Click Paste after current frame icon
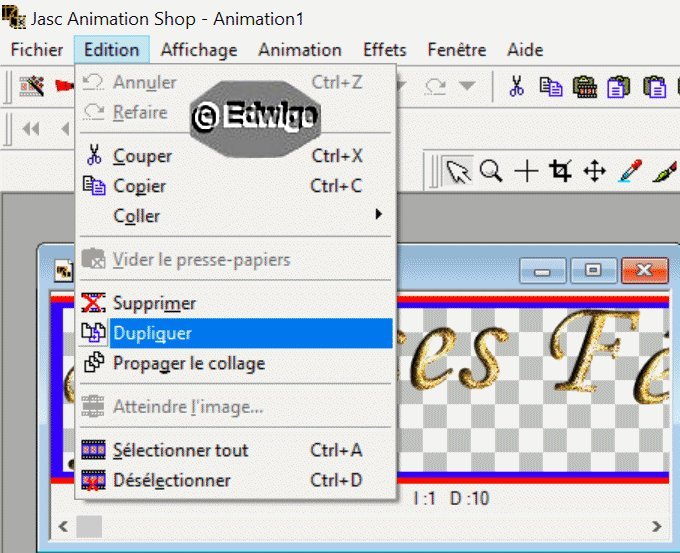680x553 pixels. tap(619, 86)
